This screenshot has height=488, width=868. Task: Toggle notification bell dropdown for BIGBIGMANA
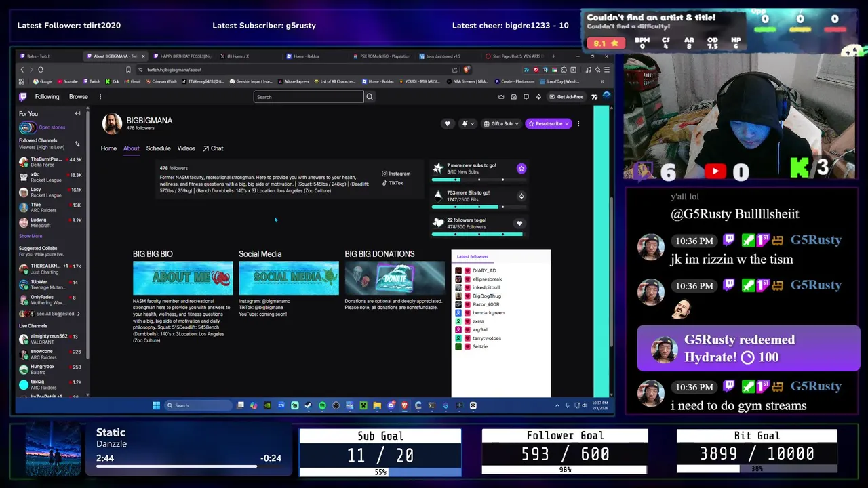[x=467, y=123]
